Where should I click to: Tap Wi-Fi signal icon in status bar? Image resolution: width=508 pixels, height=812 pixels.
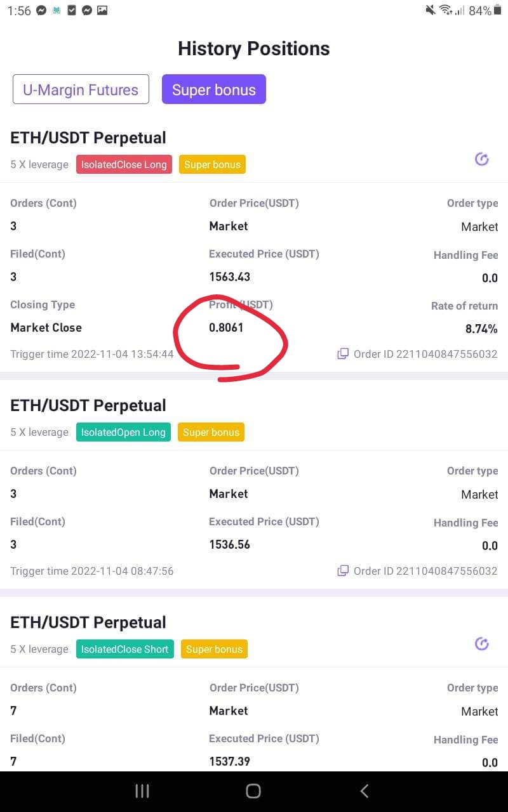(446, 10)
